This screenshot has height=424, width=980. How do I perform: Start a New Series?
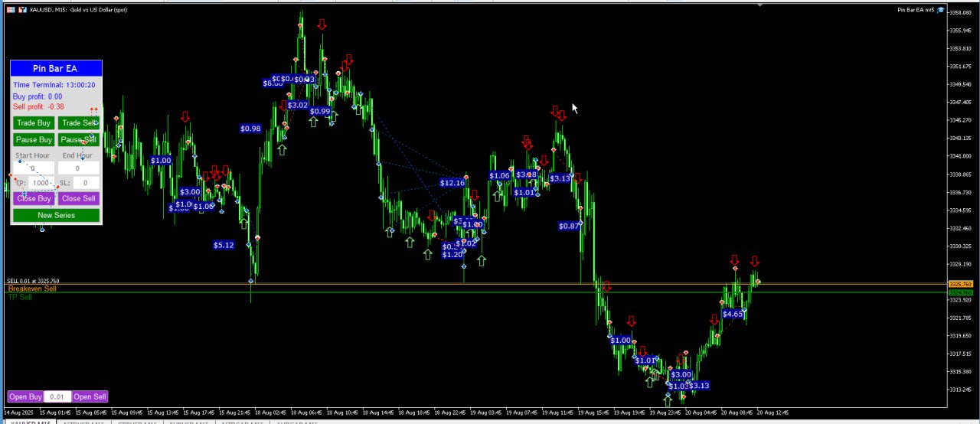[56, 215]
